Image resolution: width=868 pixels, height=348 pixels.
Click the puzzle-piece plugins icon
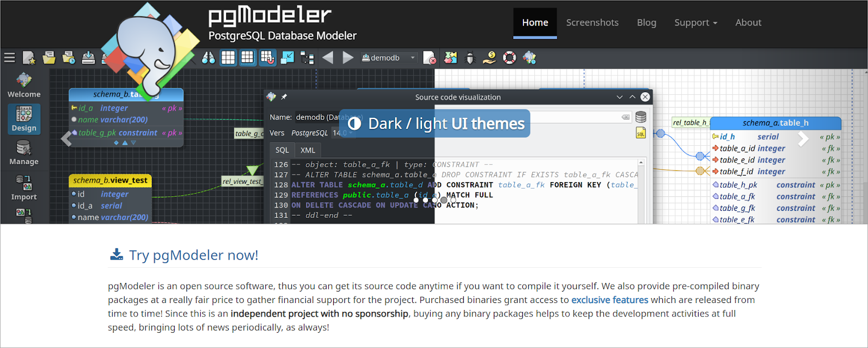(450, 57)
